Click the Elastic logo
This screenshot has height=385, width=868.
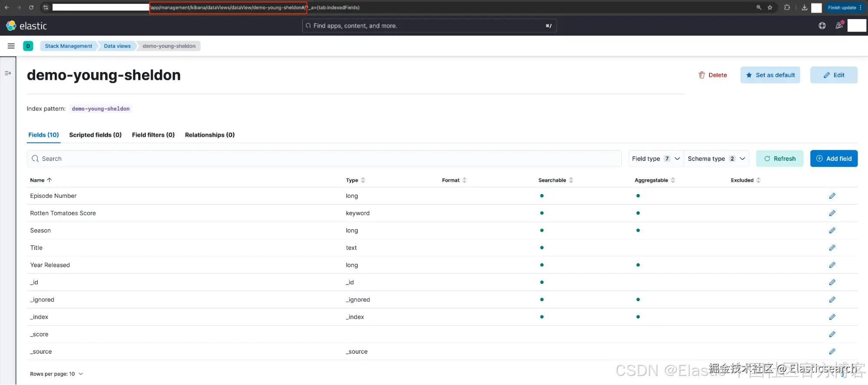click(26, 26)
